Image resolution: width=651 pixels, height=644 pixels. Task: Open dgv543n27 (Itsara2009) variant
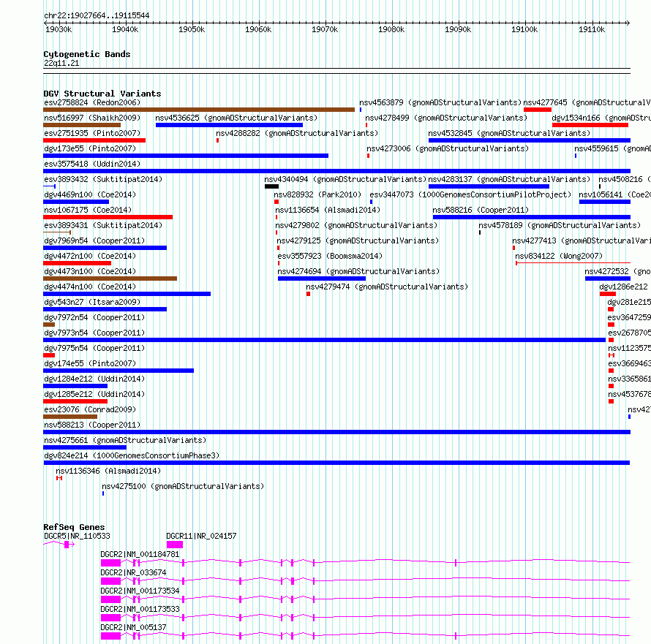92,302
